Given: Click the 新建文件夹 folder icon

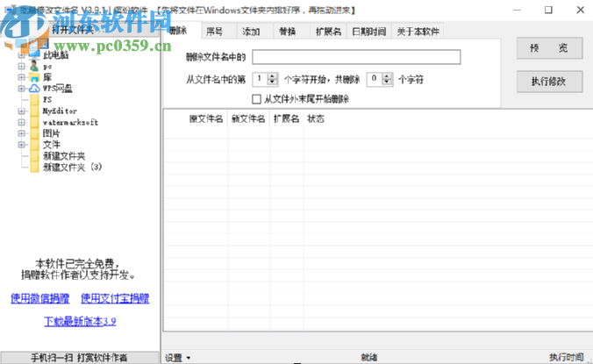Looking at the screenshot, I should pos(34,156).
